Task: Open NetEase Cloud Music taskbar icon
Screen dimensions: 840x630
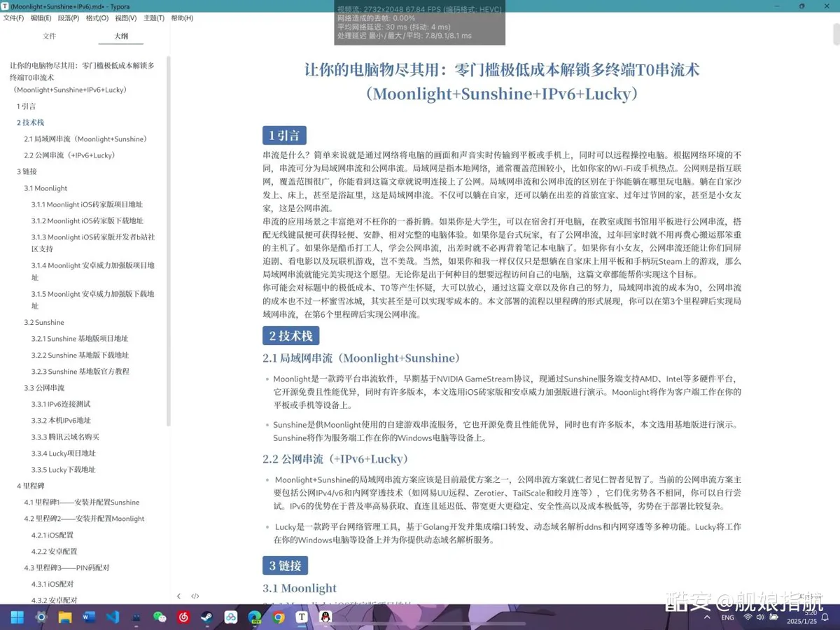Action: coord(184,617)
